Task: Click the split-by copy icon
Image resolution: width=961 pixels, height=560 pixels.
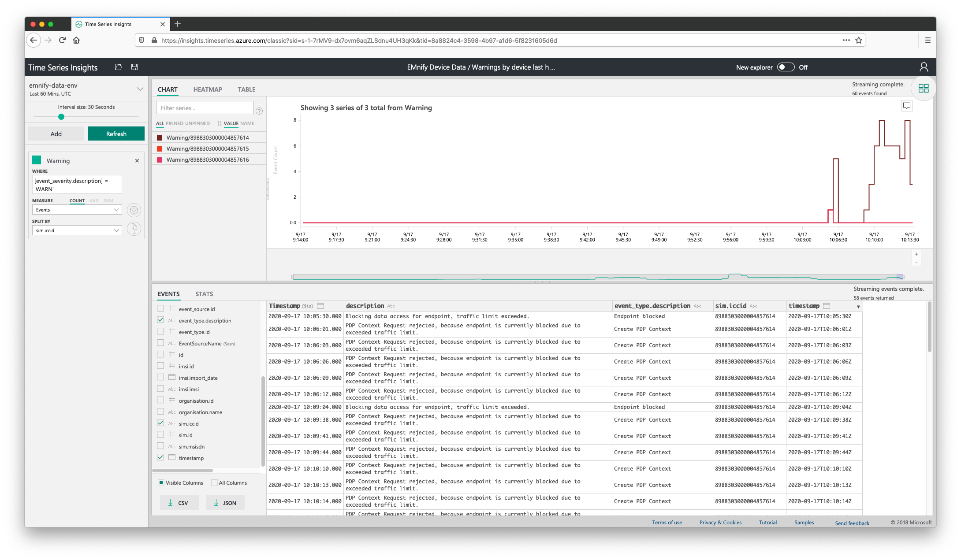Action: click(134, 228)
